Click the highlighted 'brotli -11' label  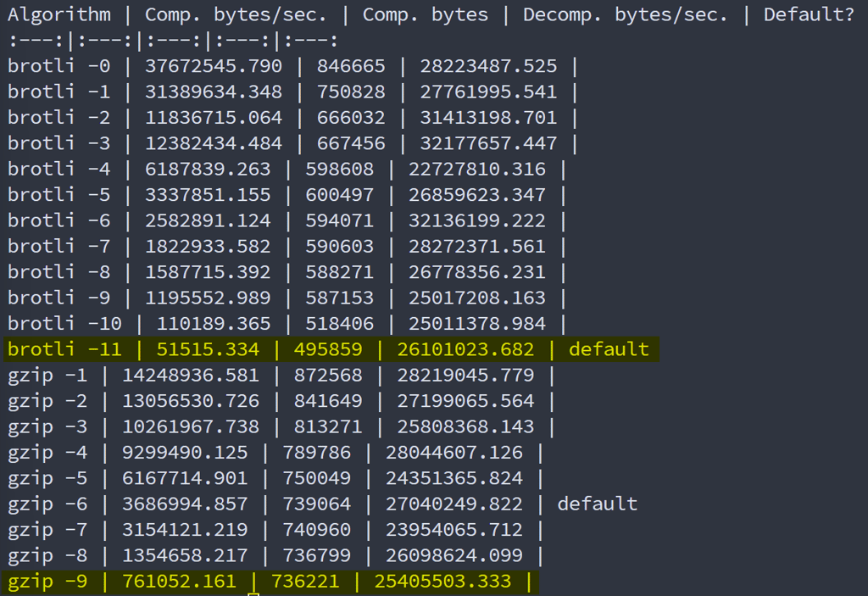[x=64, y=349]
